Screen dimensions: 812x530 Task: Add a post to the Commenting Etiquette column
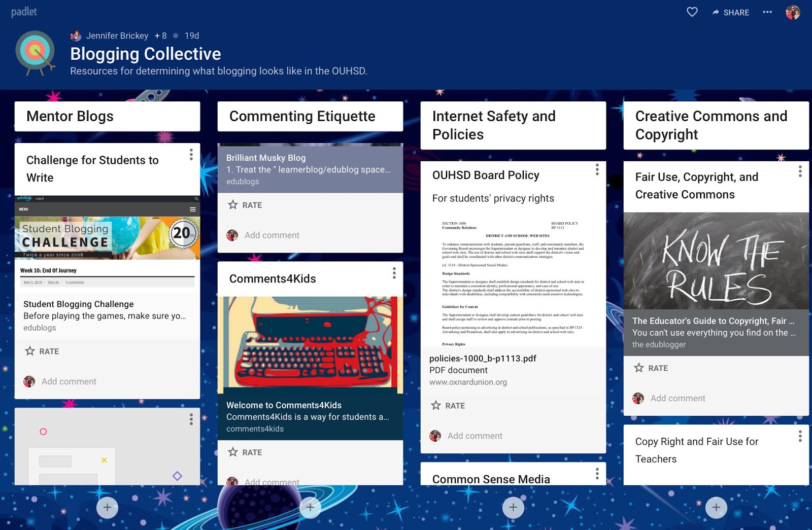pos(310,507)
